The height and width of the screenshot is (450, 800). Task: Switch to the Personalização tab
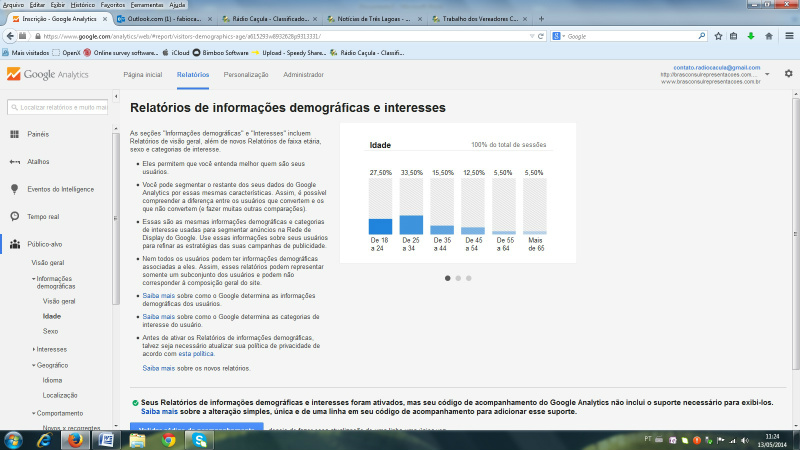pyautogui.click(x=245, y=75)
